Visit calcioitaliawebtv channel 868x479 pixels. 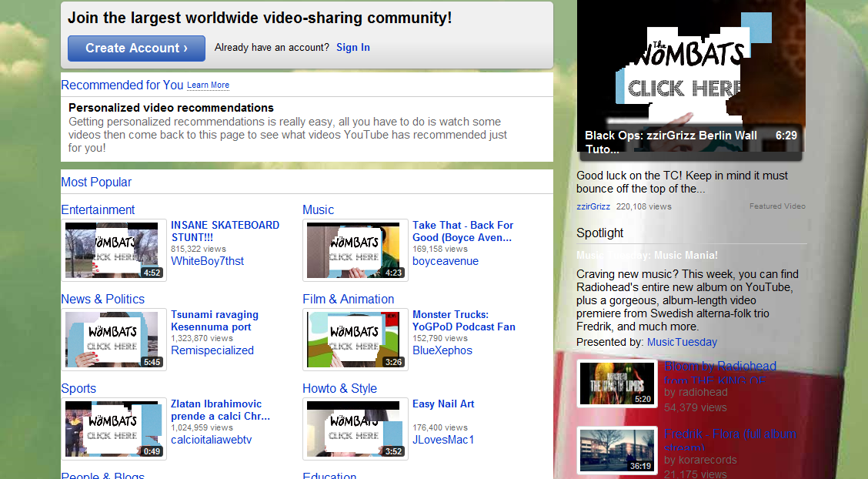(x=212, y=440)
